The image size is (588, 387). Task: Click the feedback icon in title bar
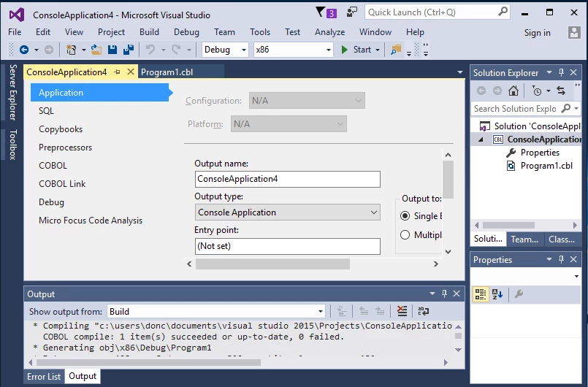352,12
